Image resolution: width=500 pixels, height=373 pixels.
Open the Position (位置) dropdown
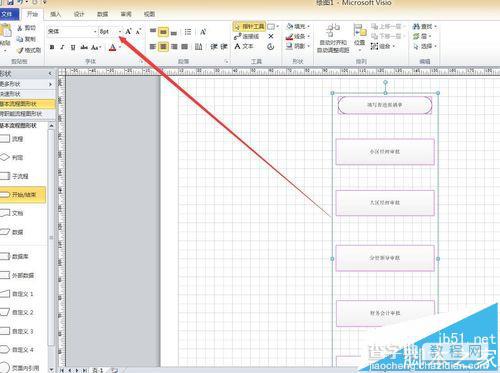360,37
